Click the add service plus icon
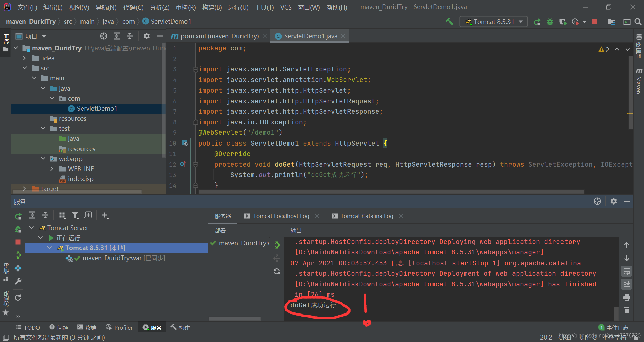This screenshot has height=342, width=644. point(105,215)
